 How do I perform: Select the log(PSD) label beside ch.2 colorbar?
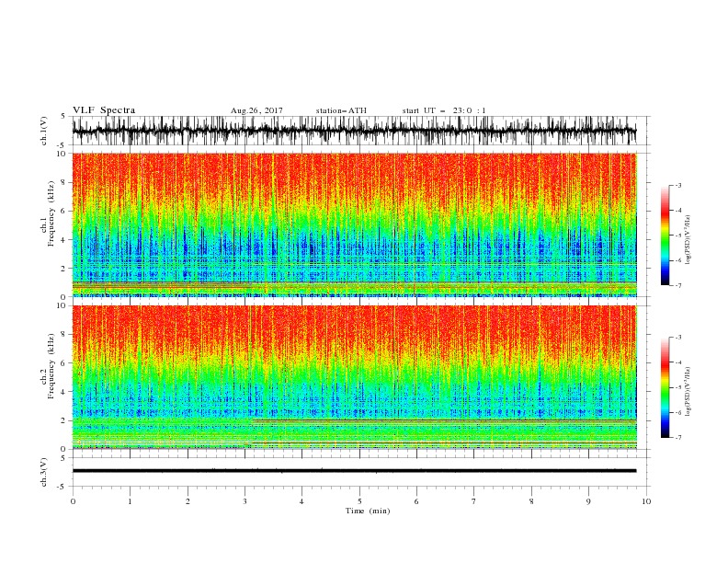point(688,392)
